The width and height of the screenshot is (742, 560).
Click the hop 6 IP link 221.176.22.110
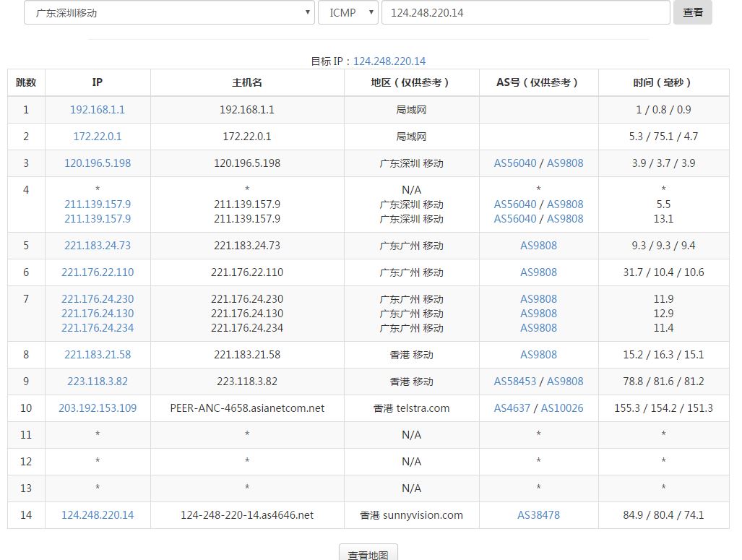pyautogui.click(x=98, y=272)
